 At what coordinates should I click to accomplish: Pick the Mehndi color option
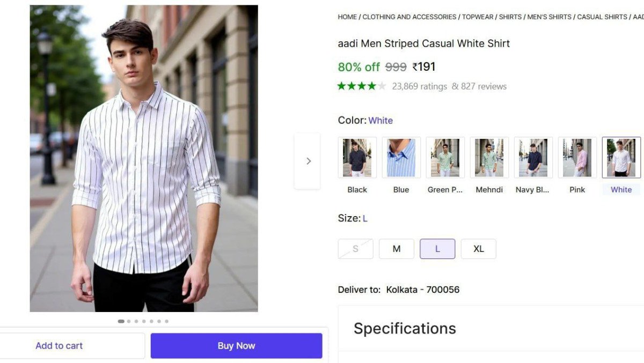489,157
